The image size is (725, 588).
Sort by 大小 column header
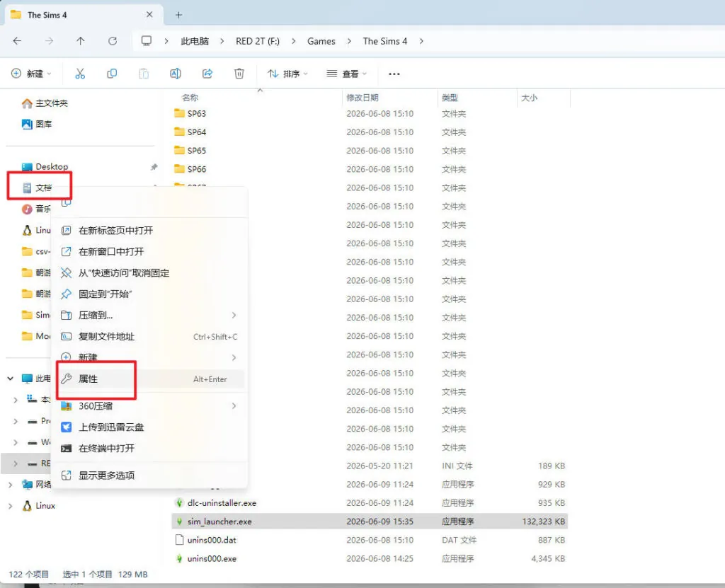tap(529, 98)
